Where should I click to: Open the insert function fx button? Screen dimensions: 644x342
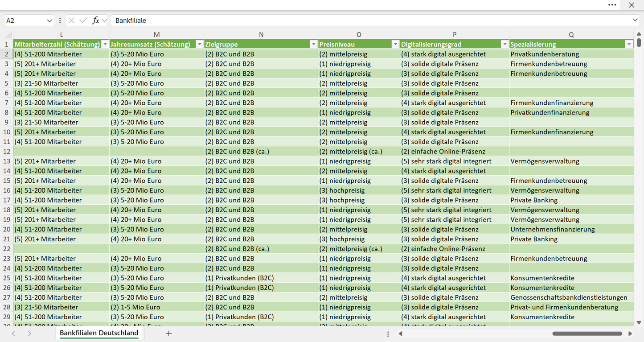(95, 21)
